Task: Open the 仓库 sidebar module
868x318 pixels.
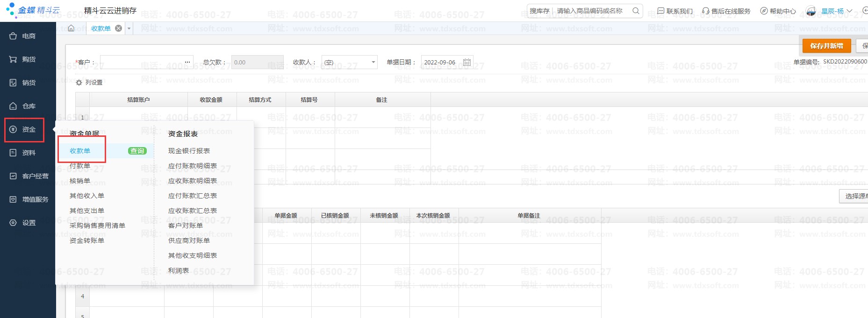Action: click(x=28, y=106)
